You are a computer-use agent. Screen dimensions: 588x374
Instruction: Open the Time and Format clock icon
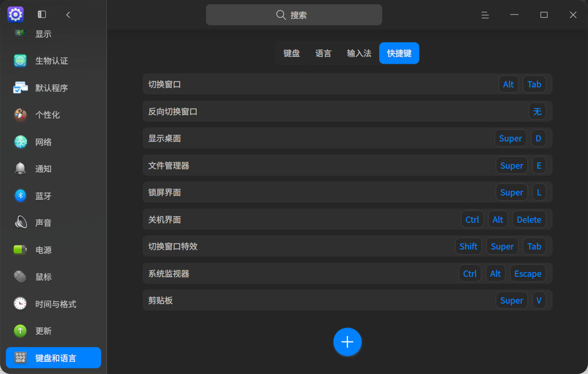coord(20,304)
